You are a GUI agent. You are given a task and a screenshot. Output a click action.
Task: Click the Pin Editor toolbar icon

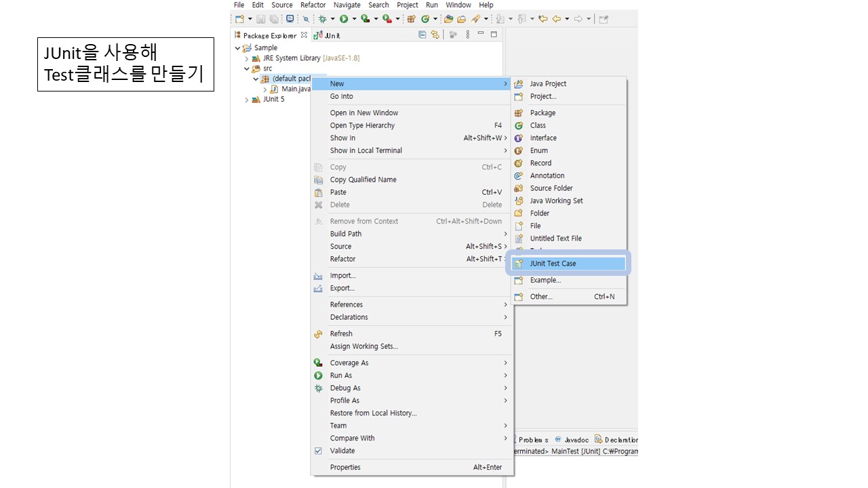pos(604,19)
